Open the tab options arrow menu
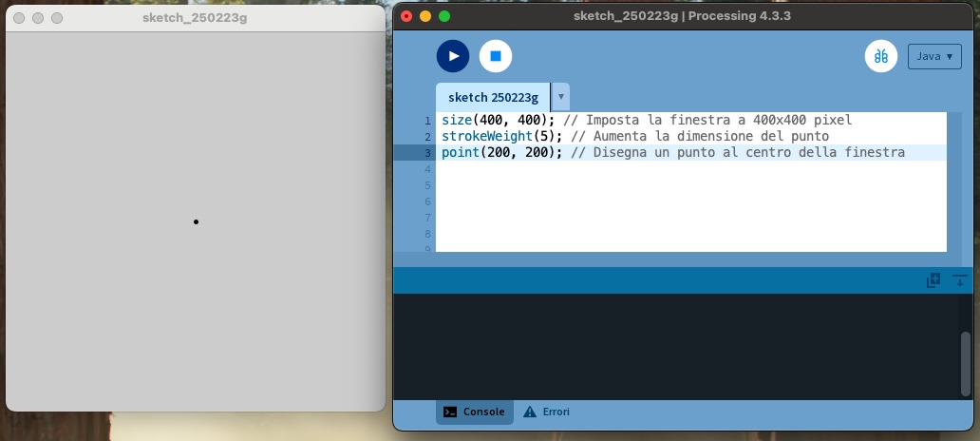Viewport: 980px width, 441px height. pos(561,97)
